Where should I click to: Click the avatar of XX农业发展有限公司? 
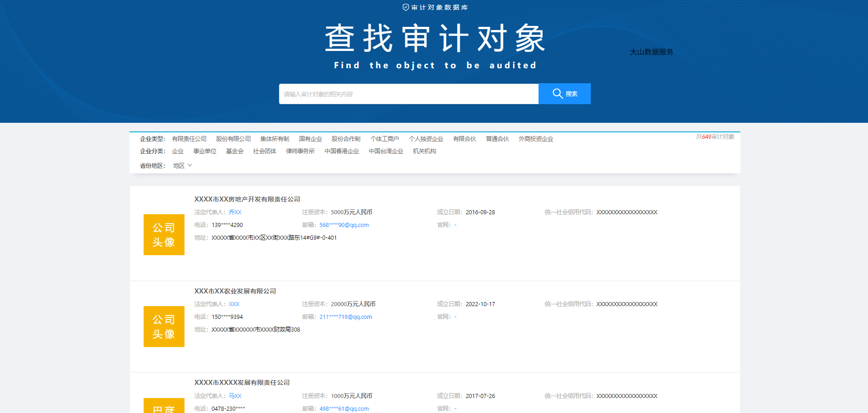point(164,327)
